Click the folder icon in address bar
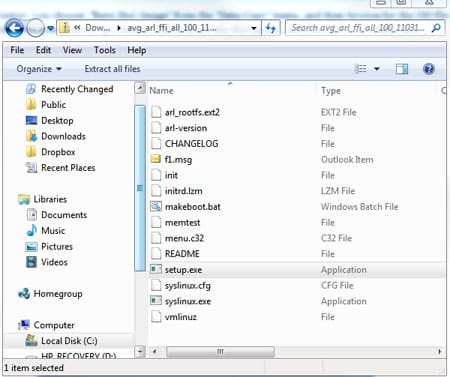 64,28
